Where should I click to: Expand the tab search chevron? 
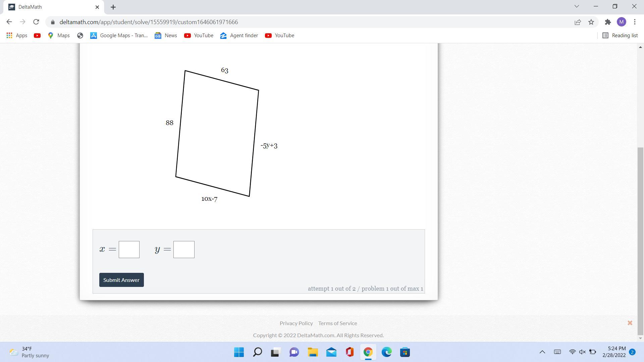(x=577, y=6)
